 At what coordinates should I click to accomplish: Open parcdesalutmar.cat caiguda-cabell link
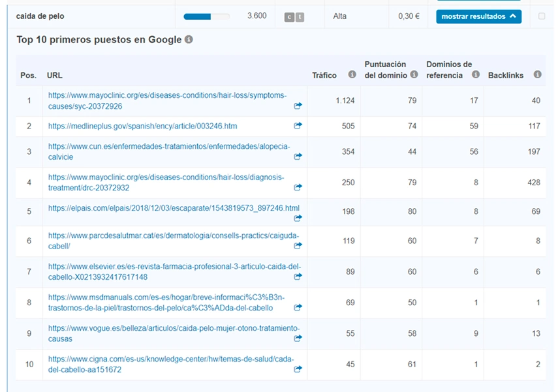click(x=174, y=241)
